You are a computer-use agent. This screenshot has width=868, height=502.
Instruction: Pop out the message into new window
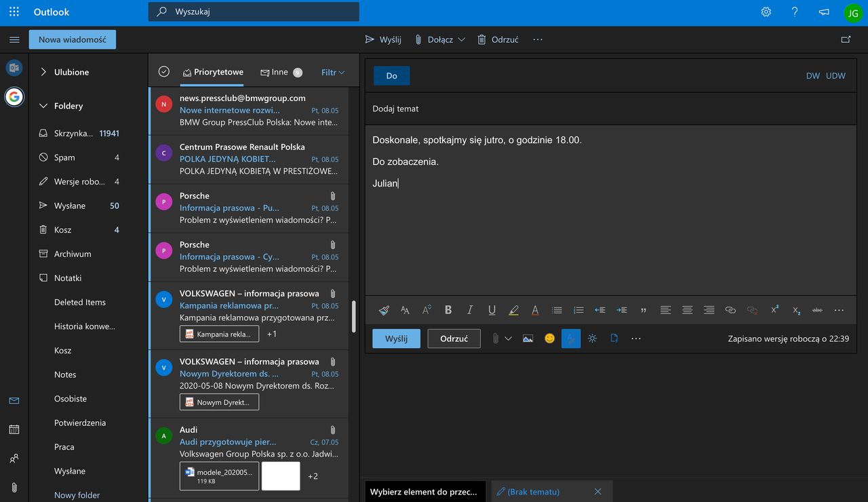[x=846, y=39]
